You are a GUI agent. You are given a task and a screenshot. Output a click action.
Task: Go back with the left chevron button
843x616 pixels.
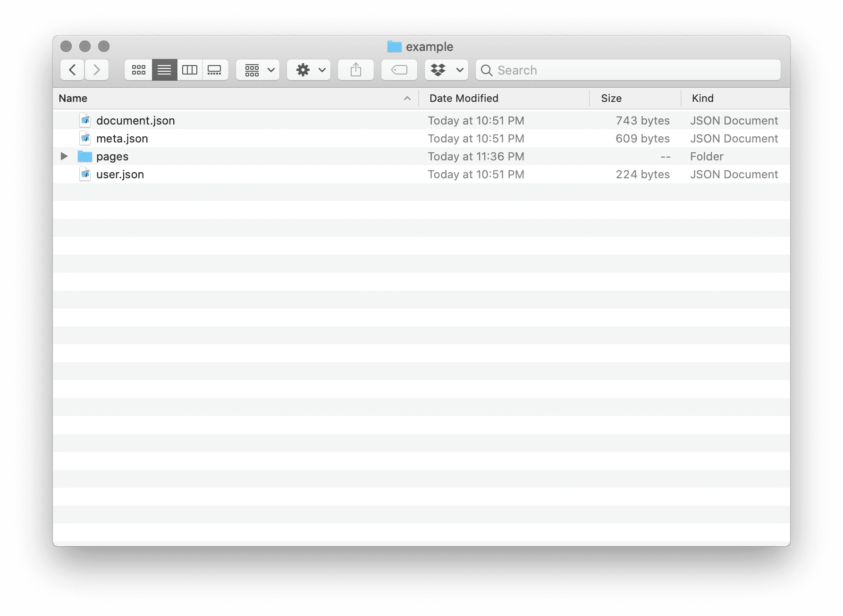pos(72,70)
